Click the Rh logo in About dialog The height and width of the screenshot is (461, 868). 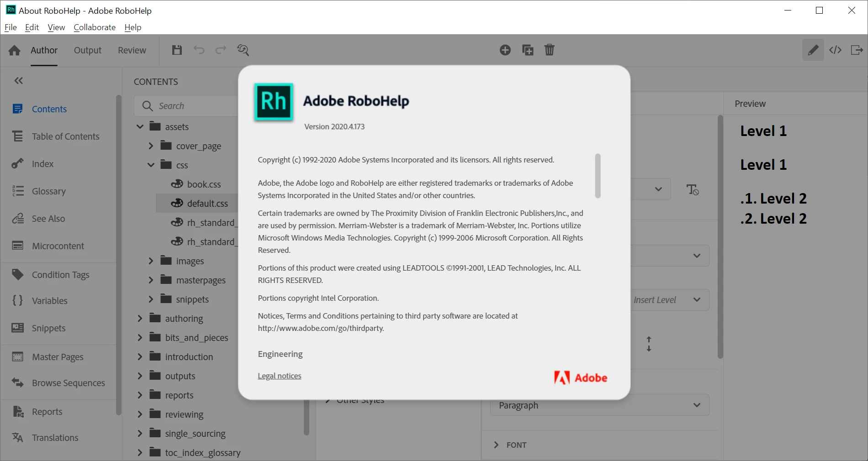274,102
